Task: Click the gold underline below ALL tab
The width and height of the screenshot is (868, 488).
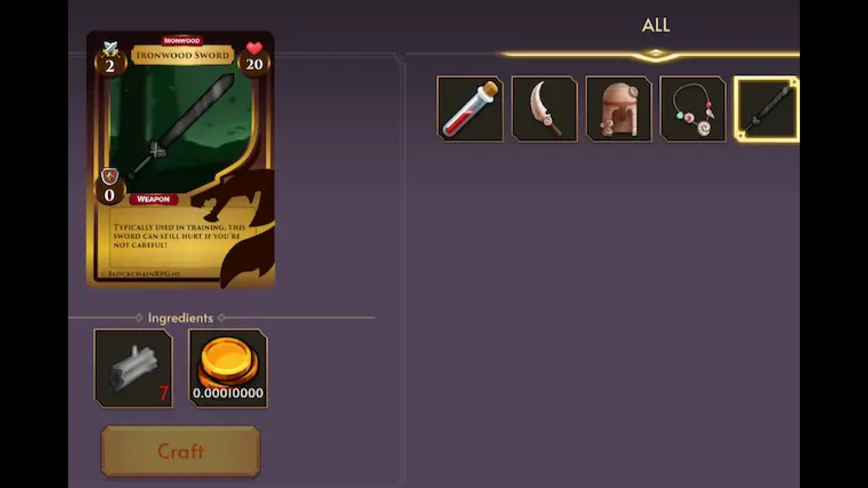Action: 650,55
